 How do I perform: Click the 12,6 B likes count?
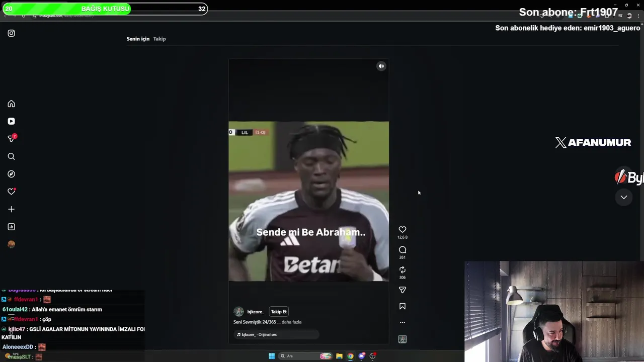coord(403,237)
